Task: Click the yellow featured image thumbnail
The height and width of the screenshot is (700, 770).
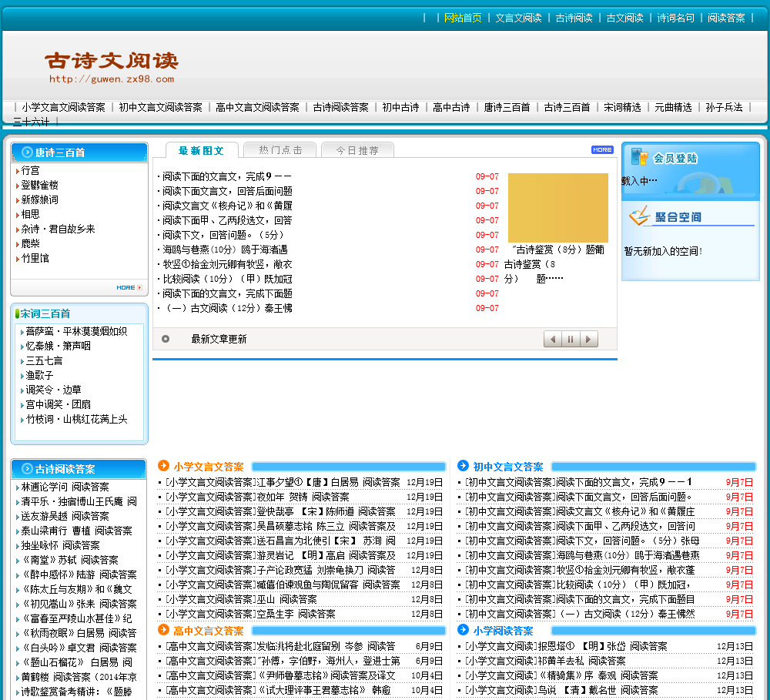Action: tap(557, 207)
